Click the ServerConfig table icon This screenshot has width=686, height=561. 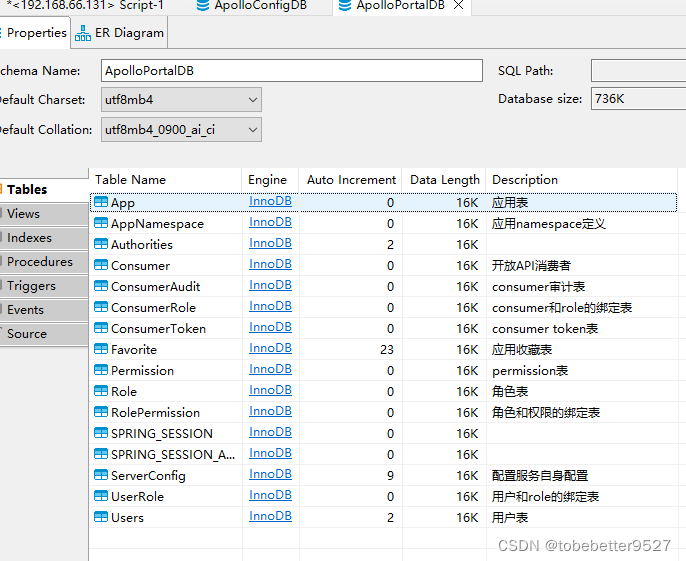(101, 475)
